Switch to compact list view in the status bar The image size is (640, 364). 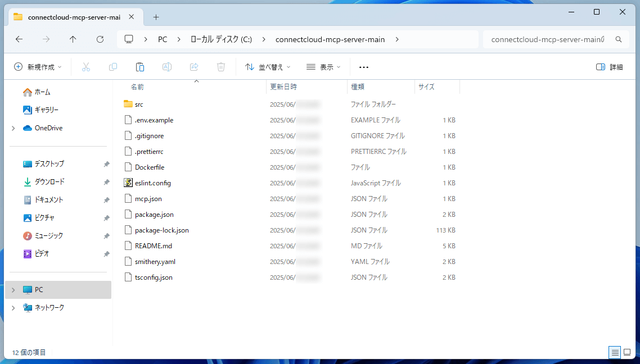tap(614, 352)
